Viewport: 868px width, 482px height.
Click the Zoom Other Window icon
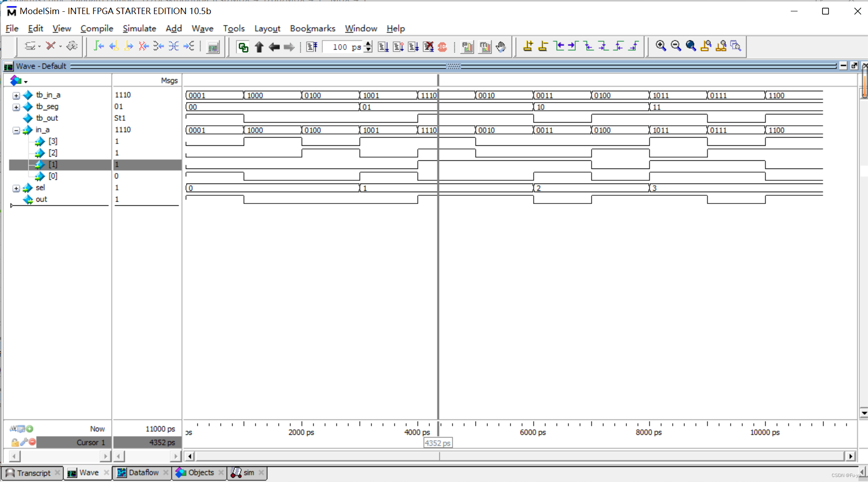736,46
